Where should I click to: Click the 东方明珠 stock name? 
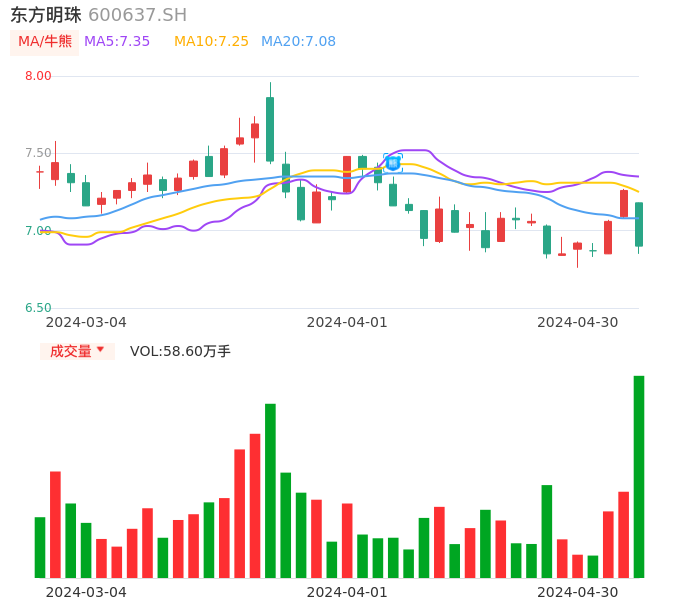[x=46, y=15]
